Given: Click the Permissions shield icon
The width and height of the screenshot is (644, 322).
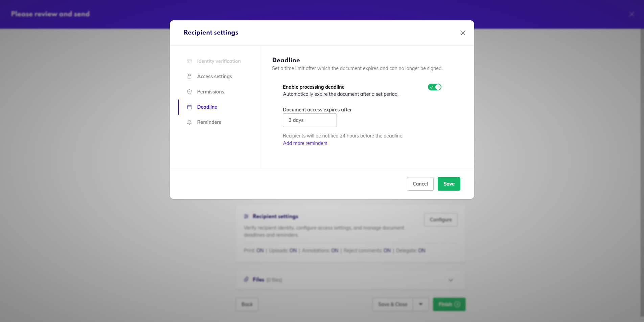Looking at the screenshot, I should click(189, 92).
